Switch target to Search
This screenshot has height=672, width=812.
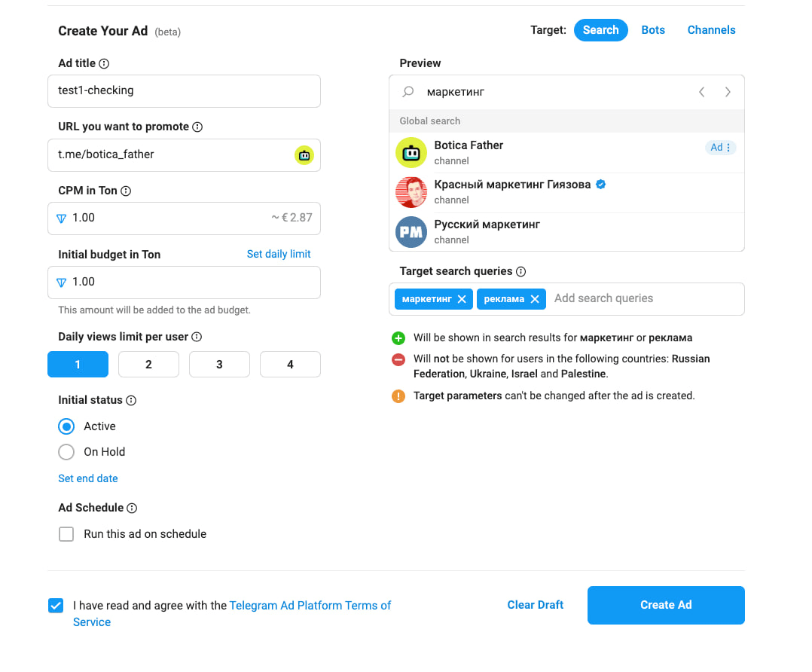click(601, 30)
